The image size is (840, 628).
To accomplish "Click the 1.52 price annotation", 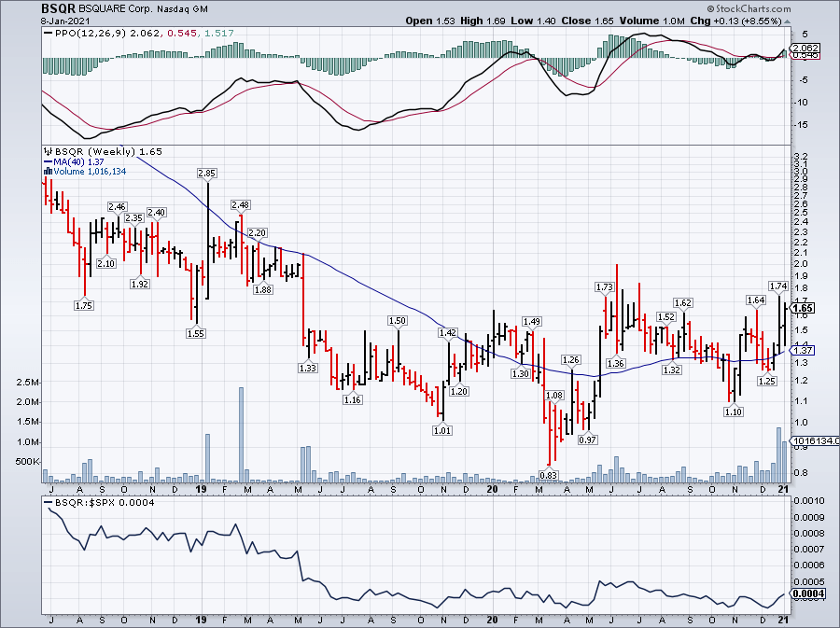I will [x=665, y=317].
